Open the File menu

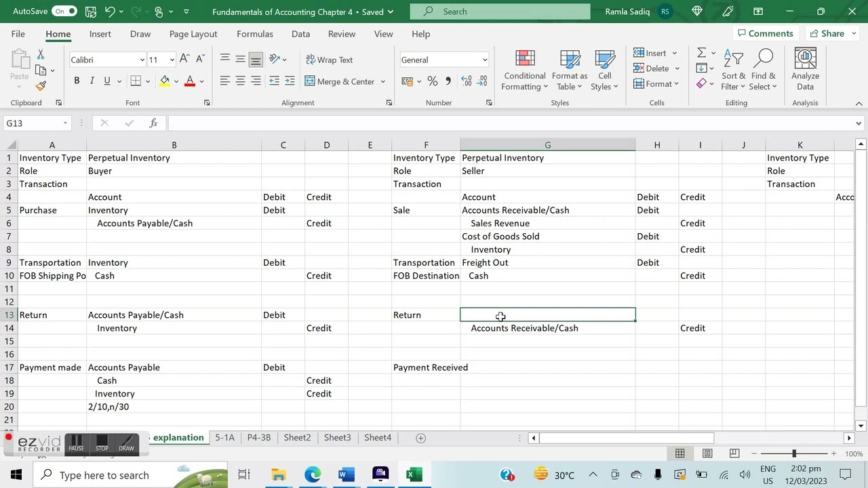18,34
